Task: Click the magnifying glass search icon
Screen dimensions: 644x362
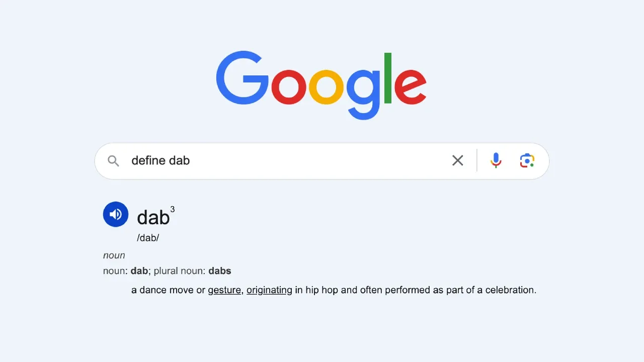Action: (114, 161)
